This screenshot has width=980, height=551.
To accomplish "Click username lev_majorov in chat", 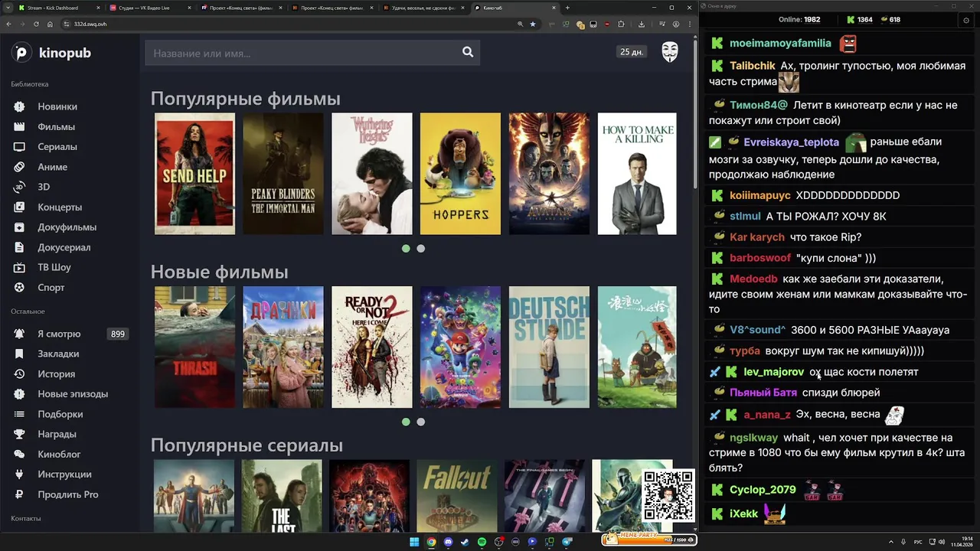I will (774, 372).
